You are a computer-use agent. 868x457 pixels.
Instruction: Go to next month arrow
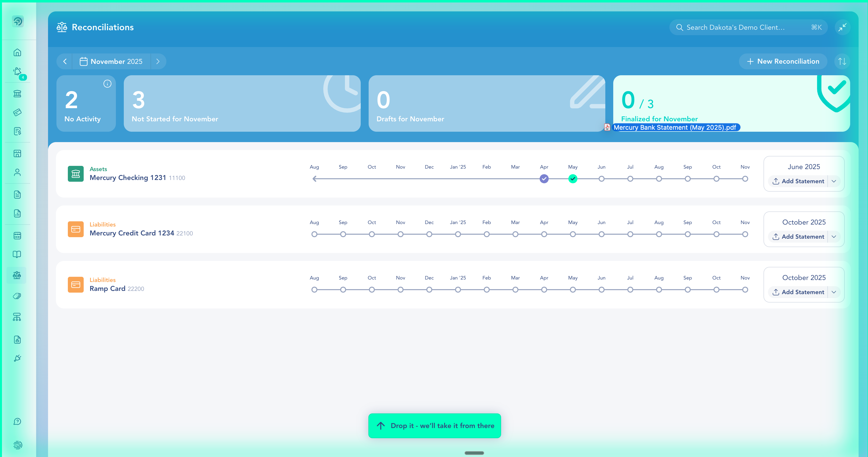158,61
